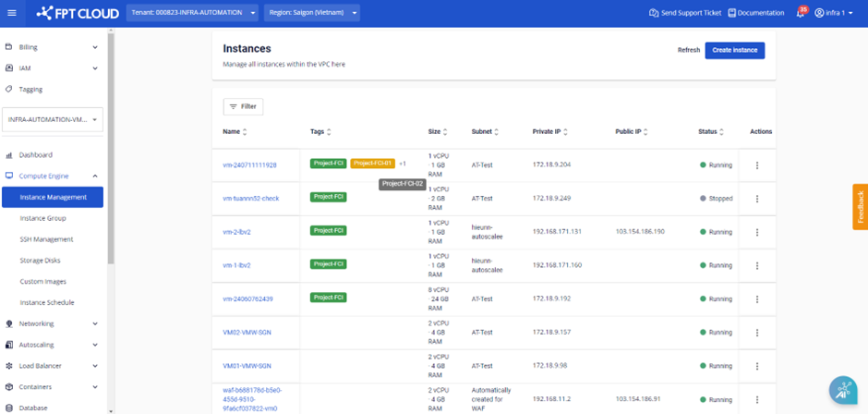The width and height of the screenshot is (868, 414).
Task: Select Instance Group in sidebar
Action: click(x=48, y=218)
